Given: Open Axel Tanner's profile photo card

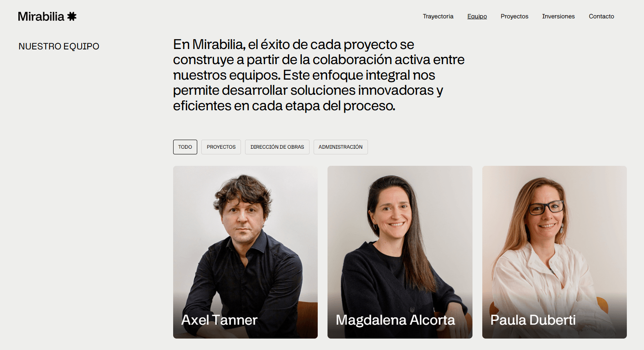Looking at the screenshot, I should [x=245, y=252].
